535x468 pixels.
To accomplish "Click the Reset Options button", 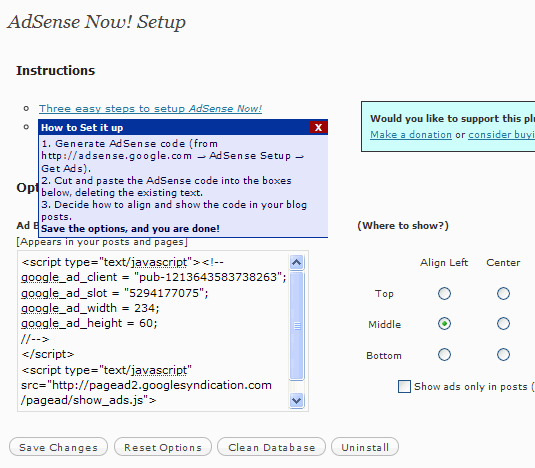I will point(163,447).
